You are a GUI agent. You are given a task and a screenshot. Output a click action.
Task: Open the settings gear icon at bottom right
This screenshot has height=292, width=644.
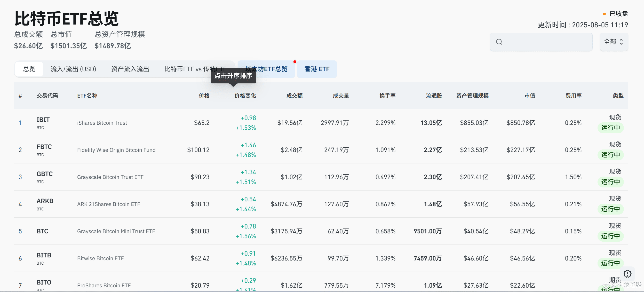(x=627, y=274)
